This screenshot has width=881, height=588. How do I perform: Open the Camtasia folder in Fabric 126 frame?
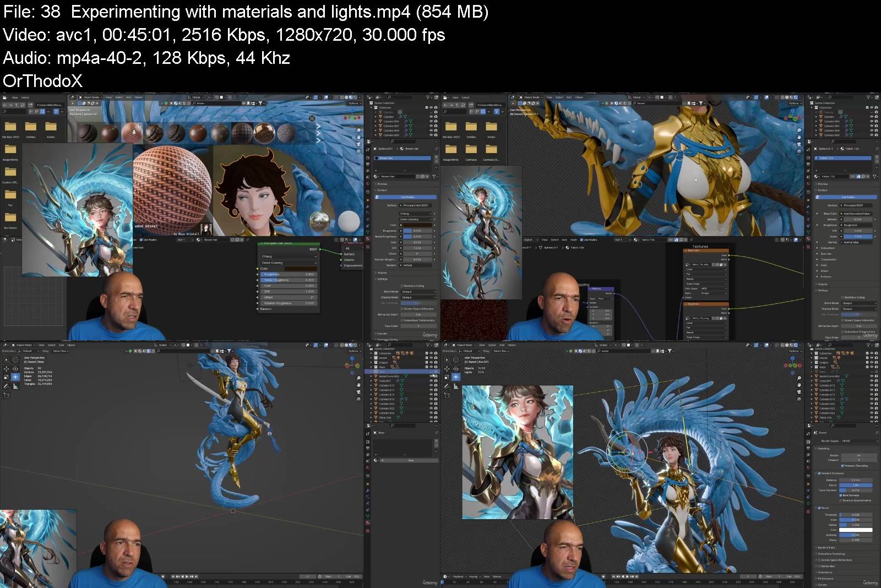471,151
